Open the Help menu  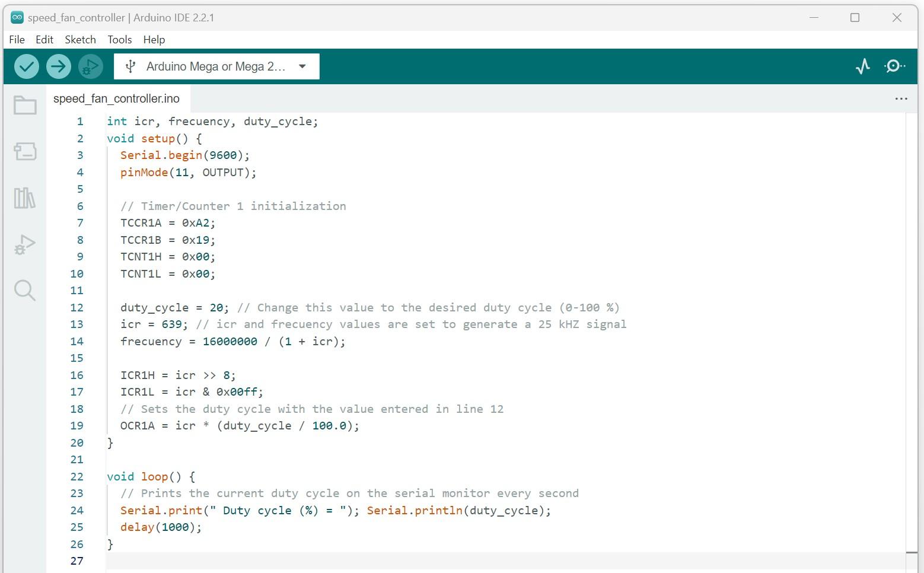pyautogui.click(x=154, y=40)
